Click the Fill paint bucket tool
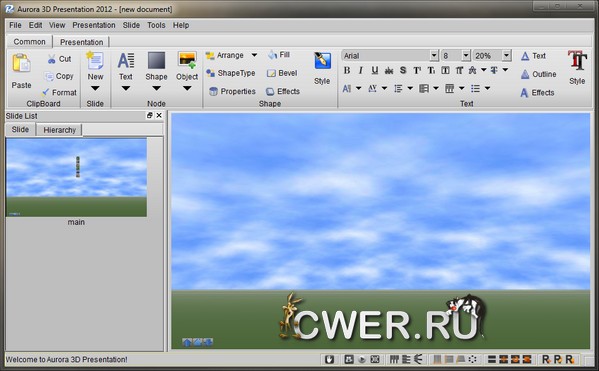The image size is (599, 371). pyautogui.click(x=279, y=55)
